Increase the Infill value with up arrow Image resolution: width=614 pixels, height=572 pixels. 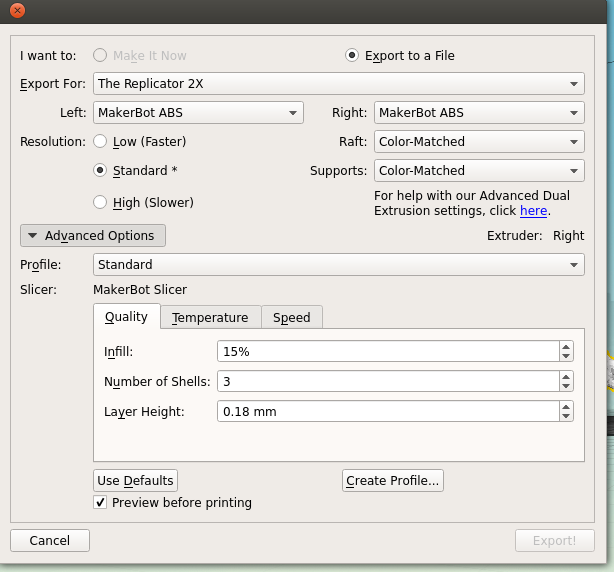[x=566, y=346]
